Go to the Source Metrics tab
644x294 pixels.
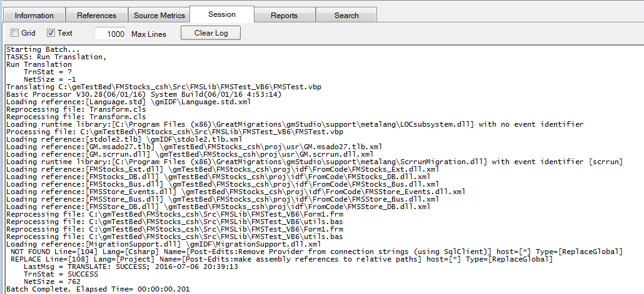159,15
